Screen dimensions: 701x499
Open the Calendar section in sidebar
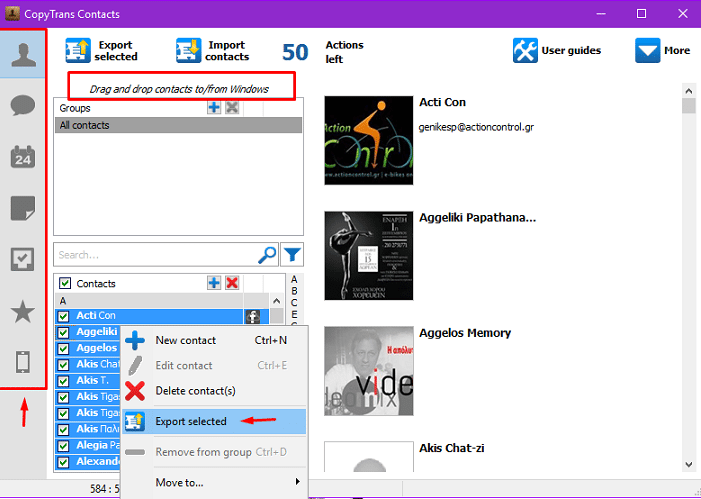coord(23,157)
